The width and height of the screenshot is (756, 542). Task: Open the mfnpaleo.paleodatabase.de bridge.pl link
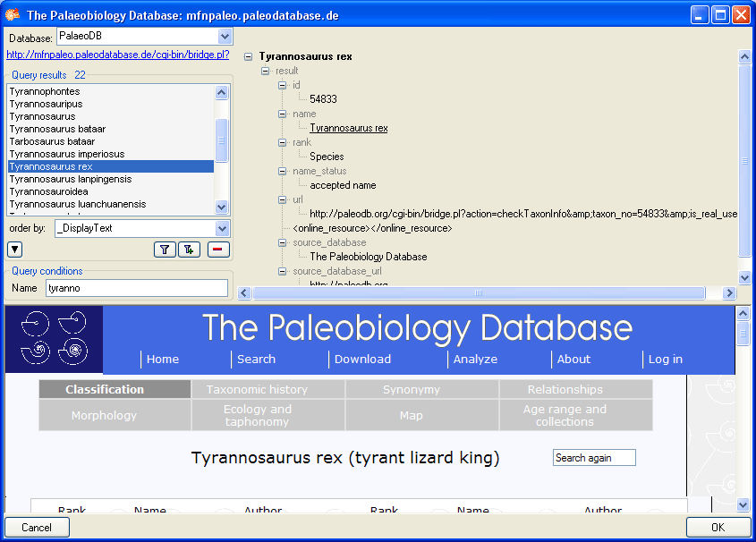pyautogui.click(x=117, y=55)
